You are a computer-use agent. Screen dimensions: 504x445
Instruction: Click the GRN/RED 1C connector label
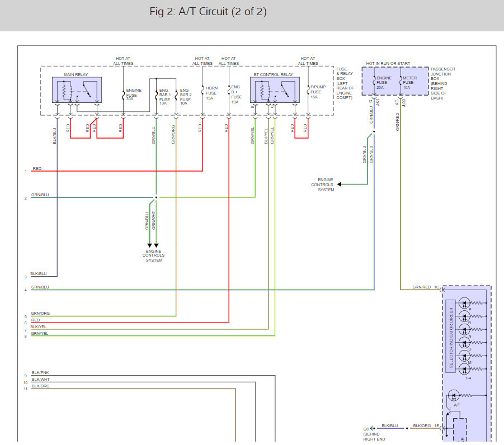426,287
